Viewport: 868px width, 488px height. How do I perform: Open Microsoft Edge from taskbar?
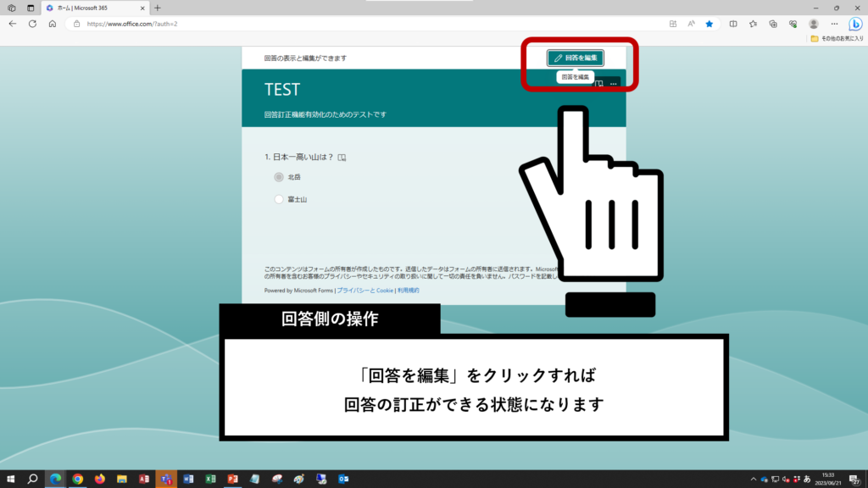click(55, 480)
